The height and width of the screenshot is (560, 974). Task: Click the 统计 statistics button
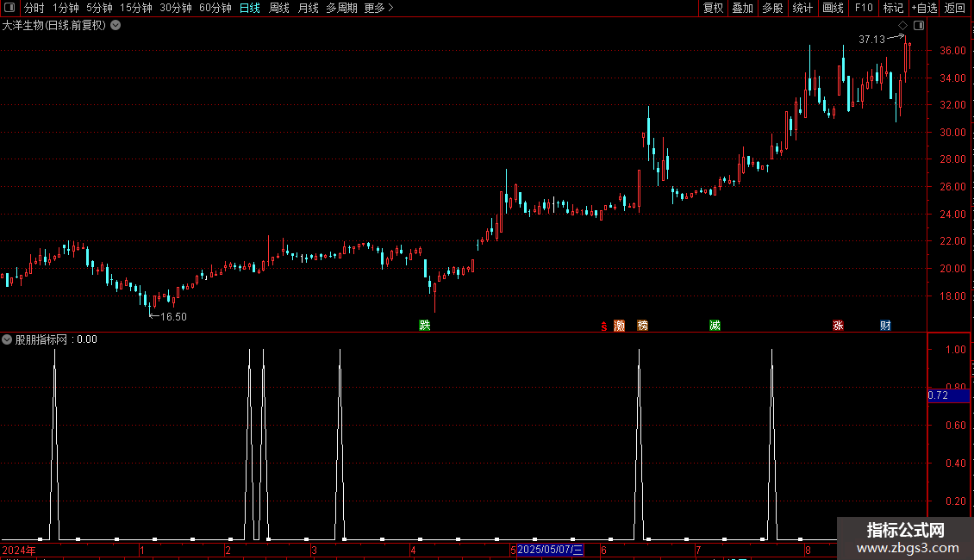click(802, 8)
